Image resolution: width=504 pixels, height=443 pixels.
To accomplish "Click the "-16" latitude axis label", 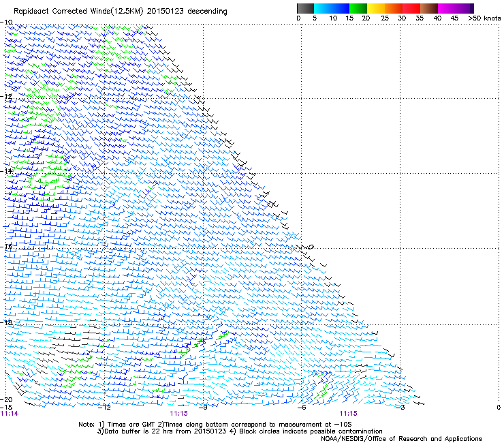I will tap(6, 247).
